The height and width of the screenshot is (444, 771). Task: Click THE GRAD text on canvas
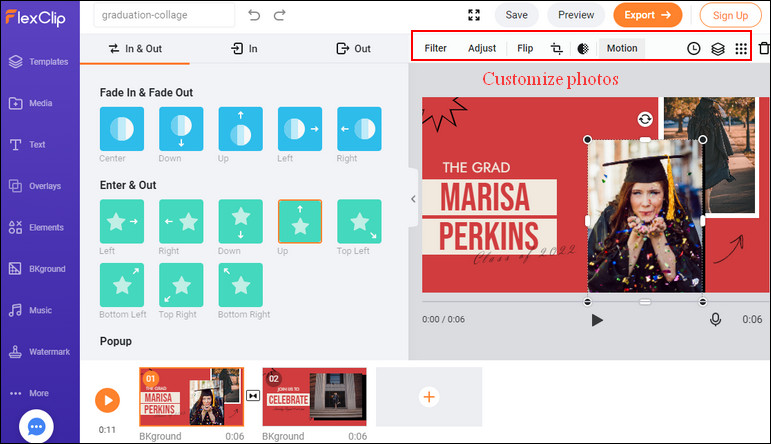476,168
